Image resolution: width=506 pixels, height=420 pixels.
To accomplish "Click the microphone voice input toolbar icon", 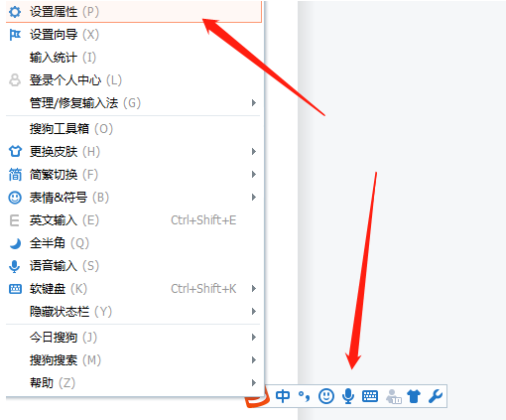I will [348, 396].
